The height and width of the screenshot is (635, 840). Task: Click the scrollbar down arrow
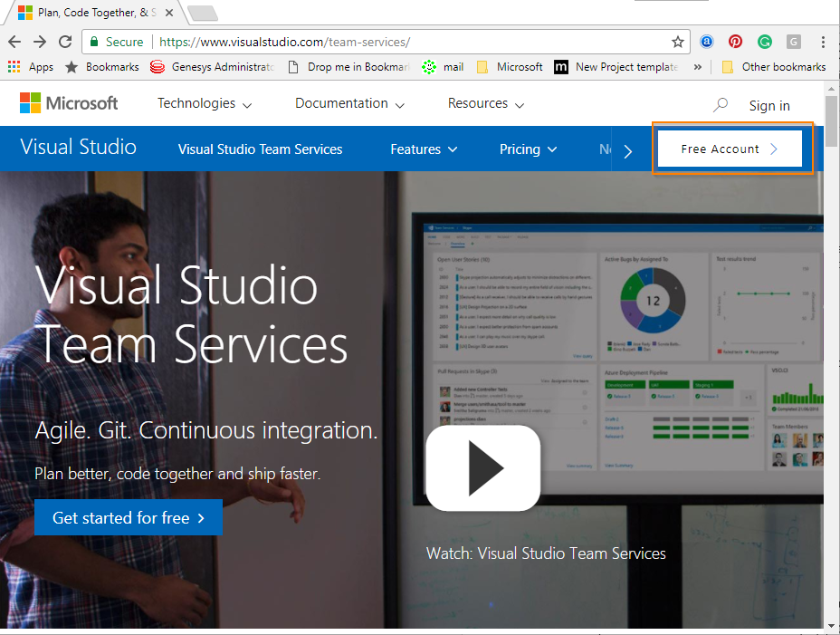(831, 626)
